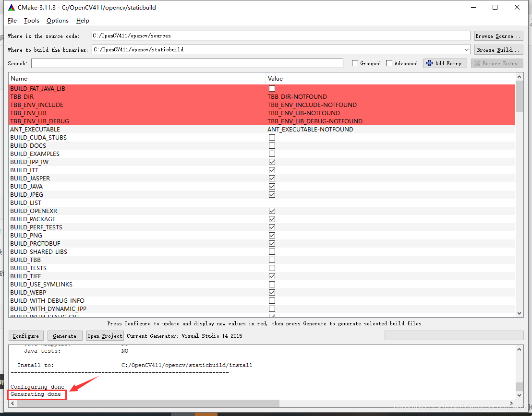Image resolution: width=532 pixels, height=416 pixels.
Task: Uncheck BUILD_JASPER checkbox
Action: [x=272, y=178]
